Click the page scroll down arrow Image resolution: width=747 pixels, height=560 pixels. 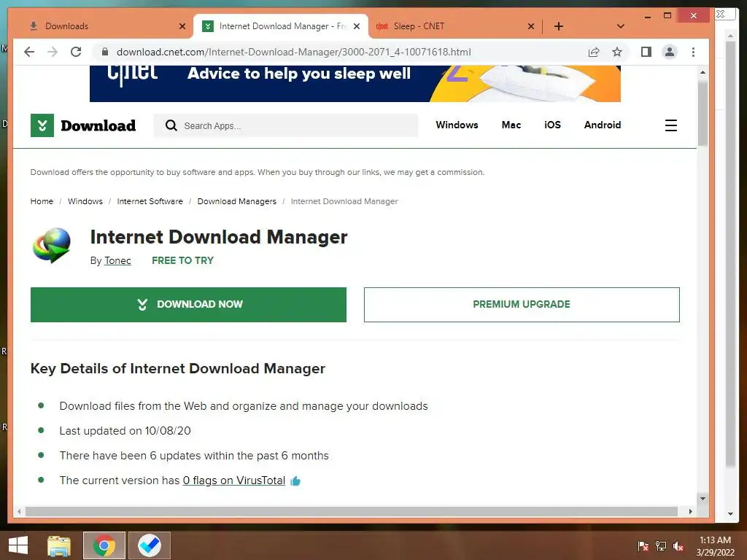pyautogui.click(x=703, y=499)
